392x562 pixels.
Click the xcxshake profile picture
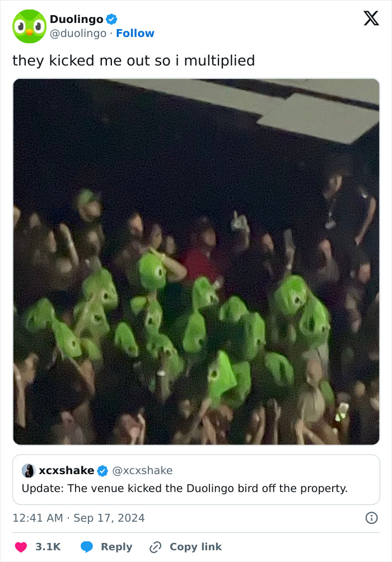(29, 471)
